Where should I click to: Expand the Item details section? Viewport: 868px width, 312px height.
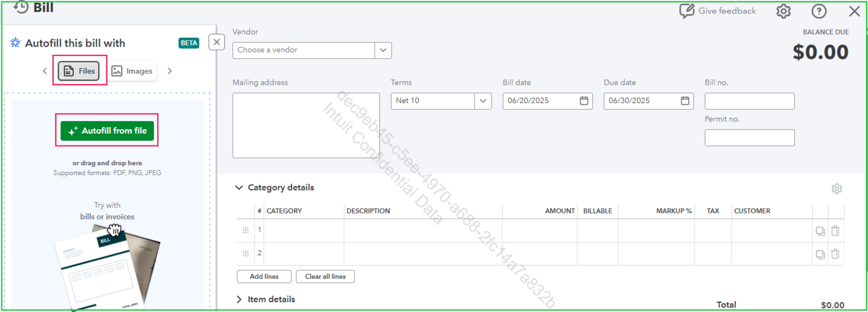click(x=239, y=299)
